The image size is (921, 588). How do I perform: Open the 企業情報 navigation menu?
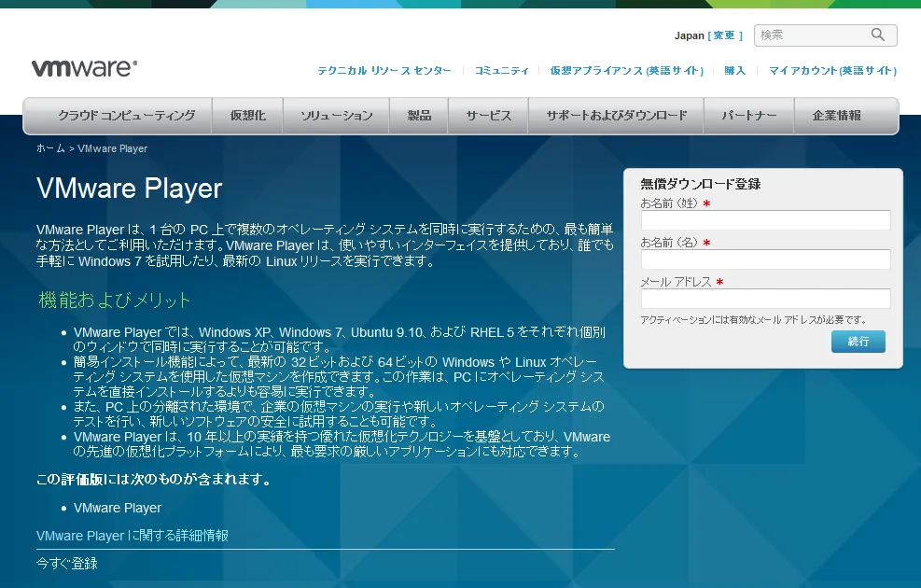click(x=836, y=116)
